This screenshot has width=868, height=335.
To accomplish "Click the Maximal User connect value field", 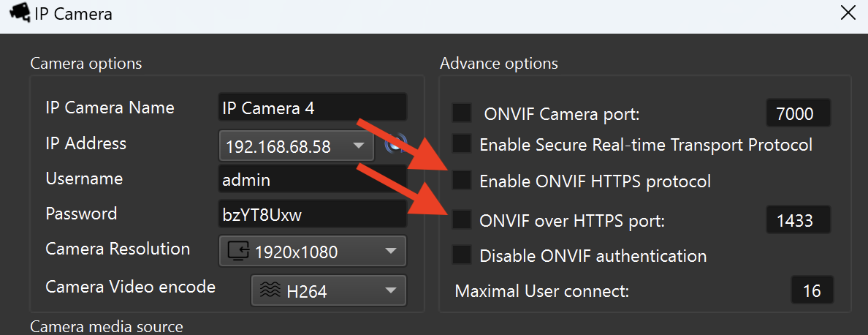I will 812,290.
